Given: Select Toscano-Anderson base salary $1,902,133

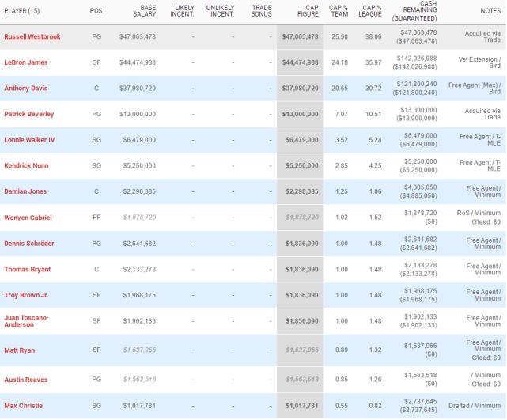Looking at the screenshot, I should [x=139, y=321].
